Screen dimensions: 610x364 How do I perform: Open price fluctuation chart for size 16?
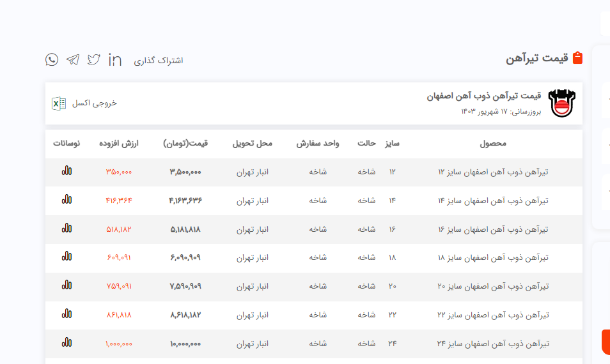coord(66,229)
